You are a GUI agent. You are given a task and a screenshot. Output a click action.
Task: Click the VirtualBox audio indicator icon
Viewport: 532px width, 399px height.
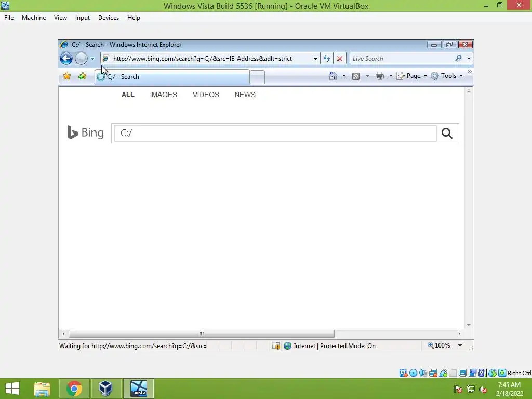[x=423, y=373]
